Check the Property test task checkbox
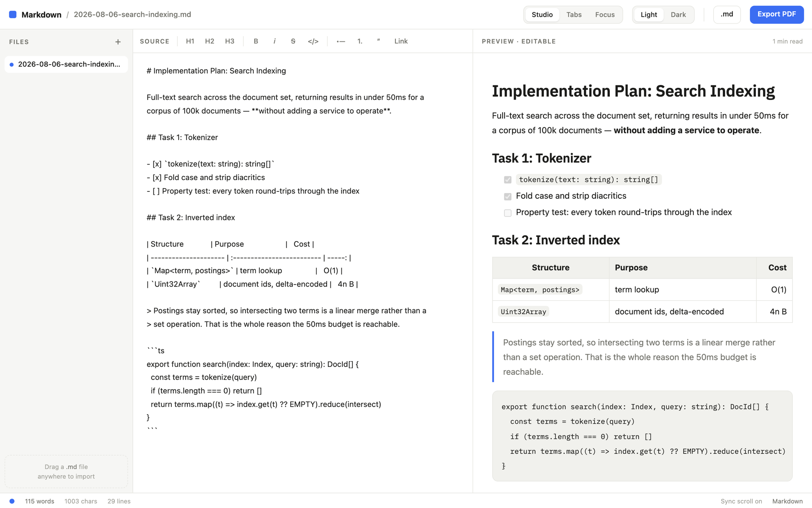The width and height of the screenshot is (812, 508). (x=508, y=213)
